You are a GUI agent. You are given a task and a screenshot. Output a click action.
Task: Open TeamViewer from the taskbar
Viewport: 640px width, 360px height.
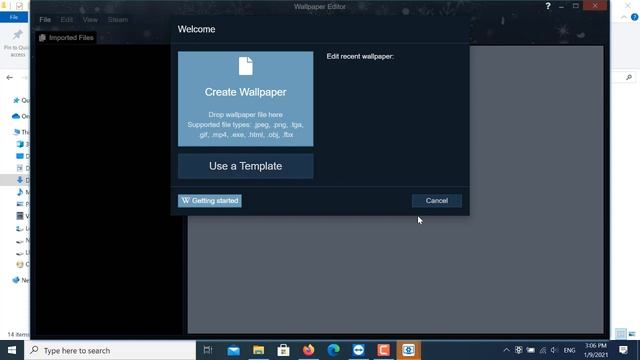click(x=358, y=350)
